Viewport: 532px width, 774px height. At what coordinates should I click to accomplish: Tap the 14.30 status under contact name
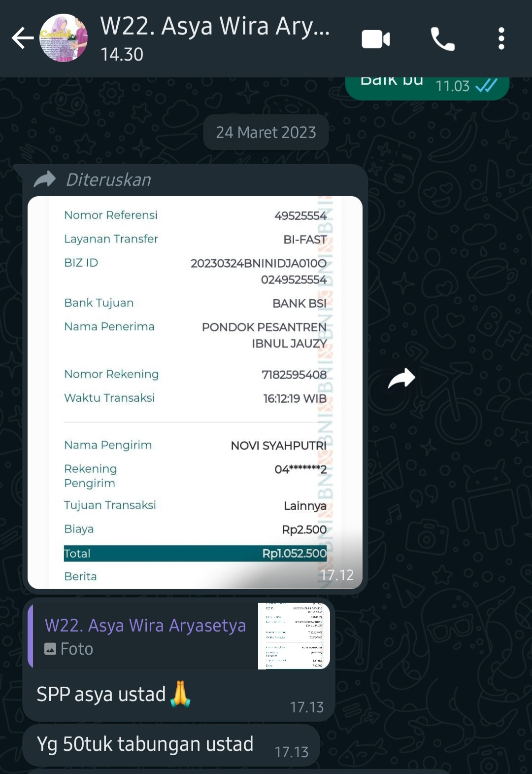(x=122, y=54)
